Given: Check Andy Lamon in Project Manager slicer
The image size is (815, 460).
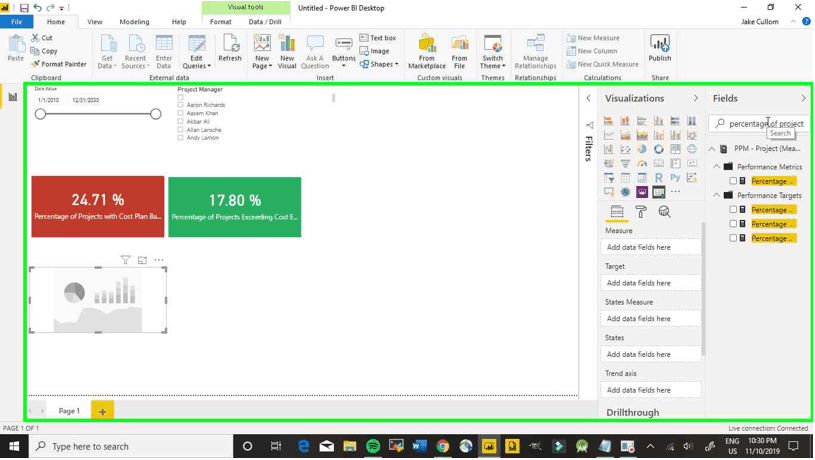Looking at the screenshot, I should click(180, 138).
